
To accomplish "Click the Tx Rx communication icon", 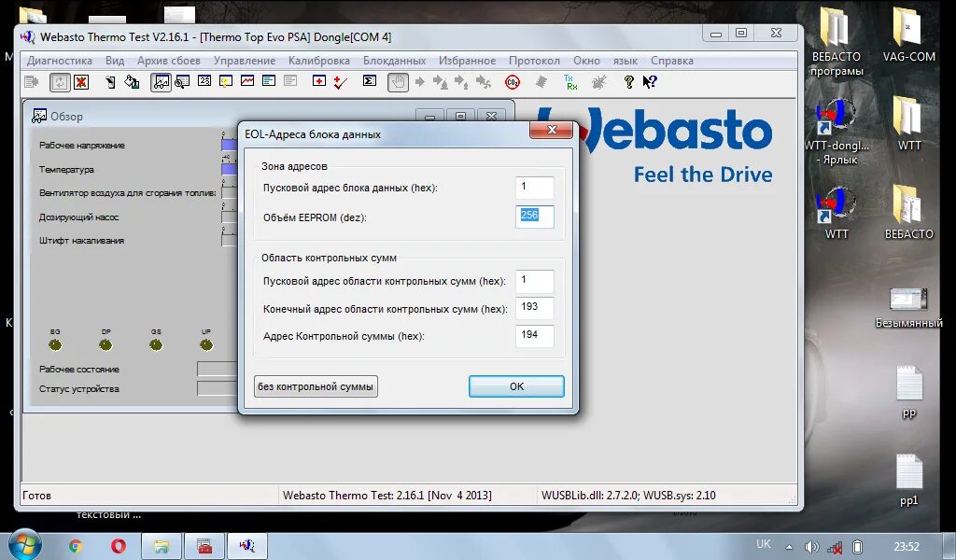I will 570,81.
